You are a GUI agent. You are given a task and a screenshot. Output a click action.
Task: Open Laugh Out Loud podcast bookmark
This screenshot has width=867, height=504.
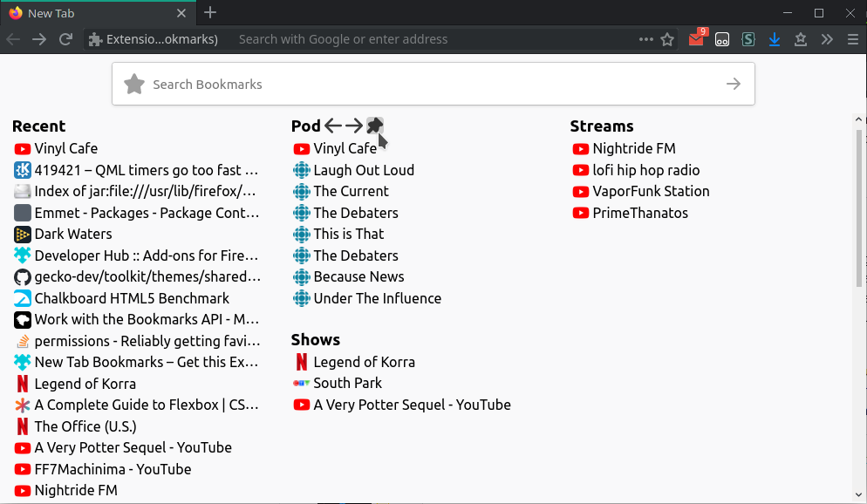(353, 170)
